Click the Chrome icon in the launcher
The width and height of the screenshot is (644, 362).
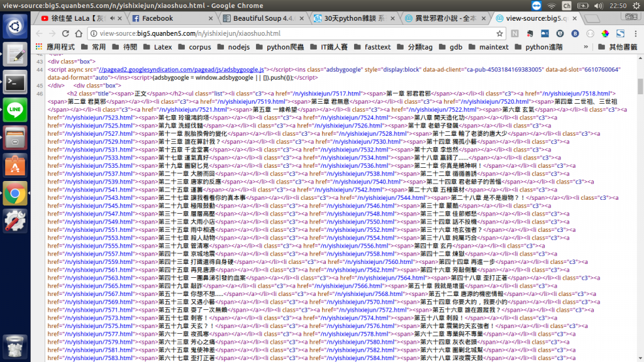[x=15, y=194]
